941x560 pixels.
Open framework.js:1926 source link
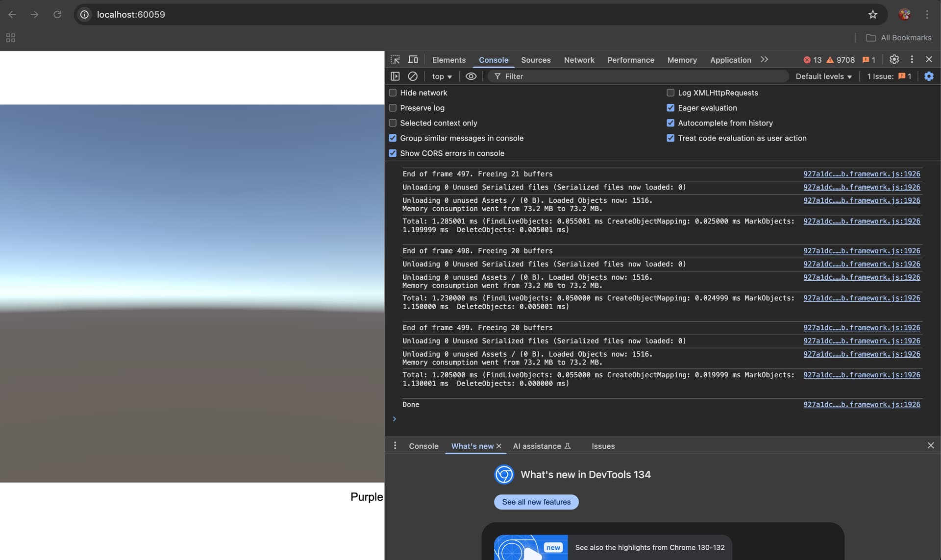click(861, 174)
